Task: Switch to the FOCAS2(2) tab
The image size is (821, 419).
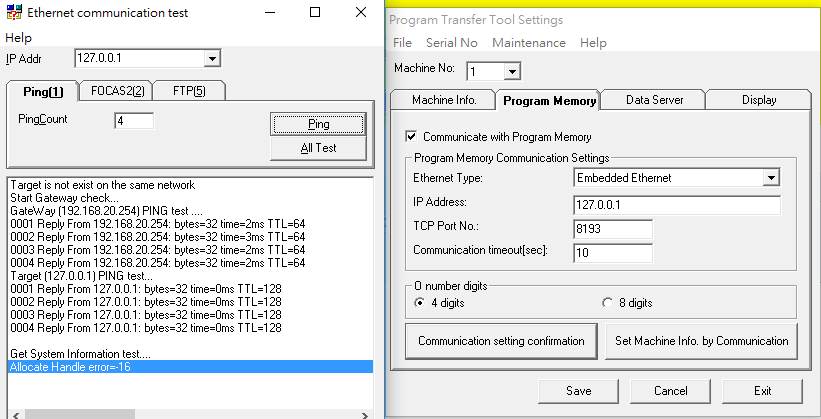Action: point(111,92)
